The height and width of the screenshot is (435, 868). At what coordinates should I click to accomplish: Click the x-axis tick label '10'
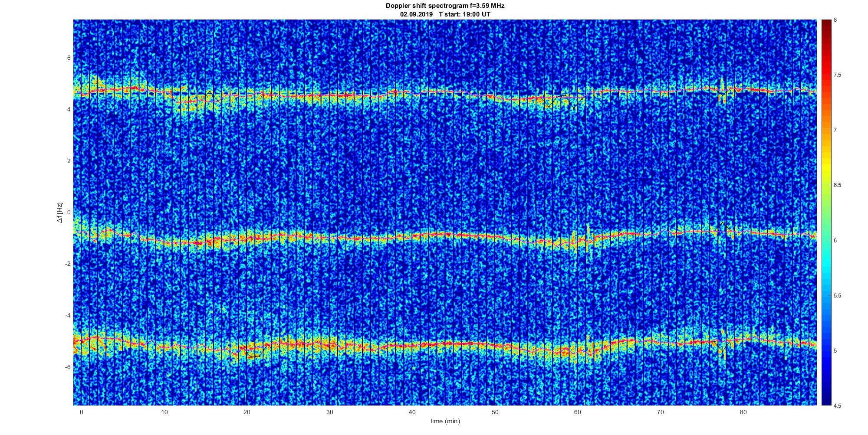click(x=164, y=412)
